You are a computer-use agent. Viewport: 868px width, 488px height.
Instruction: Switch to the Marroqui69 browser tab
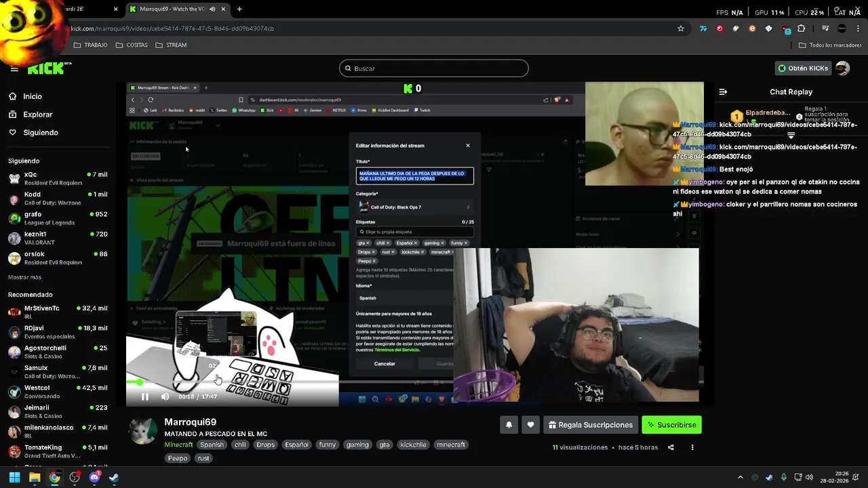[177, 9]
